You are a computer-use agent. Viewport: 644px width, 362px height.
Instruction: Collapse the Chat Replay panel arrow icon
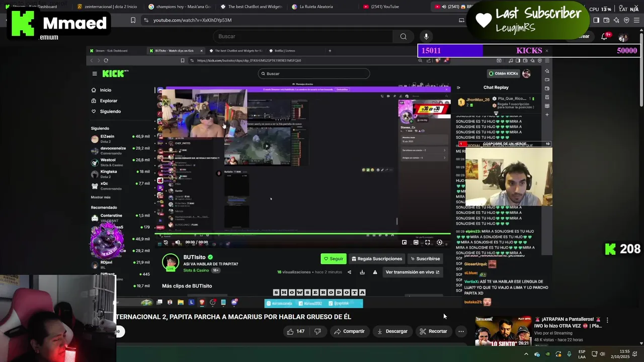(x=458, y=87)
